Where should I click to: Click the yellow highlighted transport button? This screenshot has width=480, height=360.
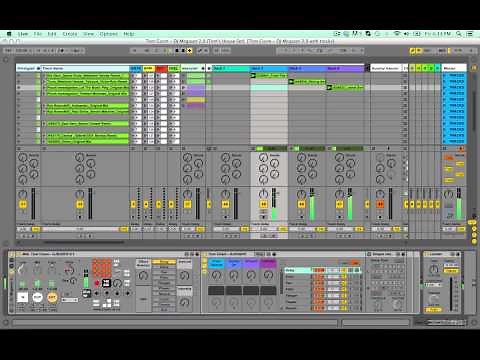[189, 51]
